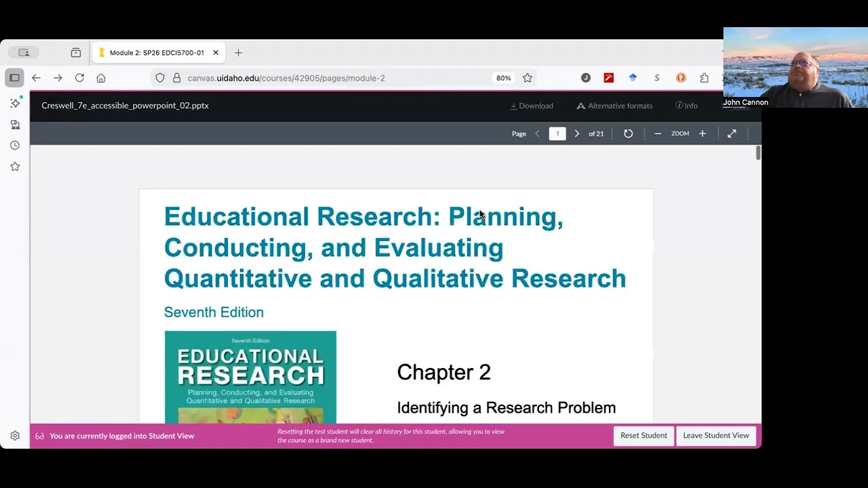Open the browser home page
868x488 pixels.
click(101, 78)
